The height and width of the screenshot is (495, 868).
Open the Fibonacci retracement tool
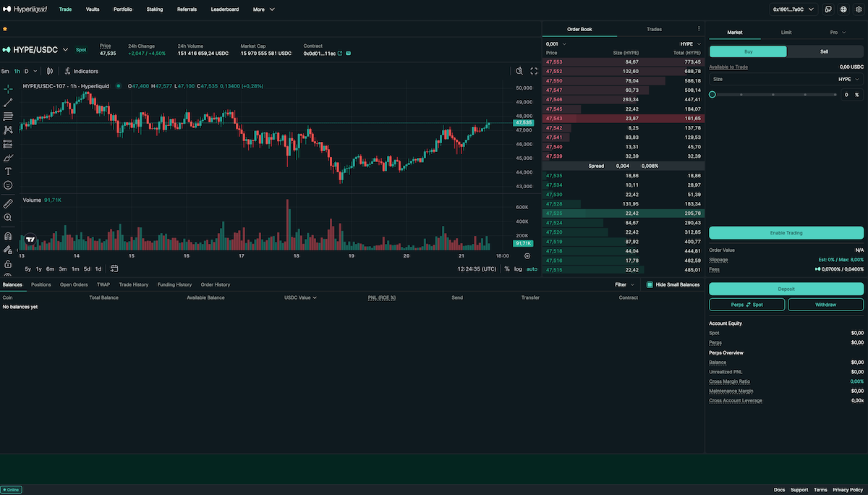[x=8, y=116]
